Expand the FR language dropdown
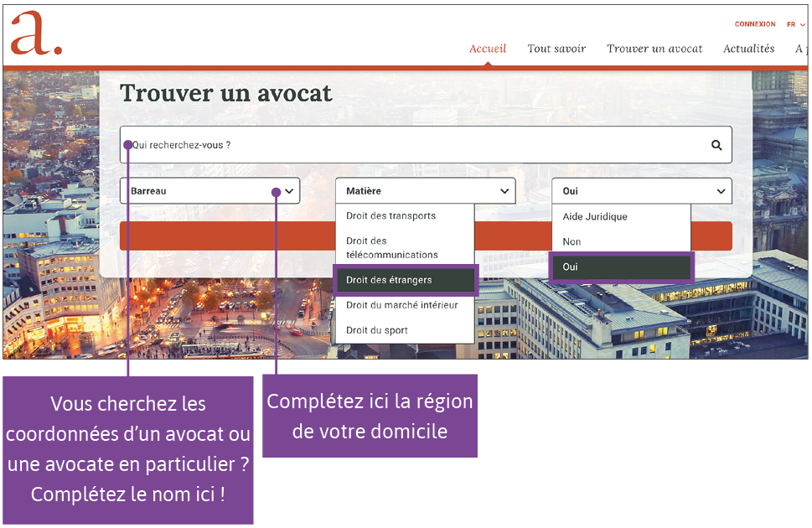 pyautogui.click(x=794, y=24)
